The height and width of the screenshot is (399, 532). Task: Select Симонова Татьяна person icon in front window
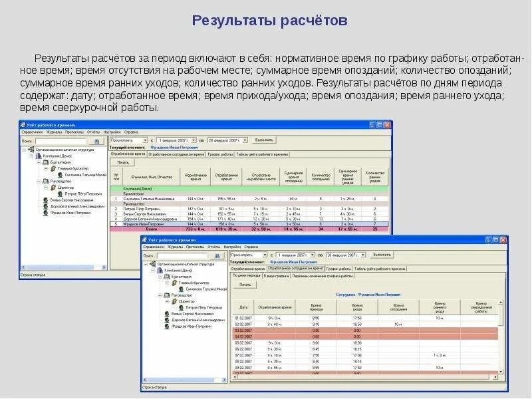point(182,289)
